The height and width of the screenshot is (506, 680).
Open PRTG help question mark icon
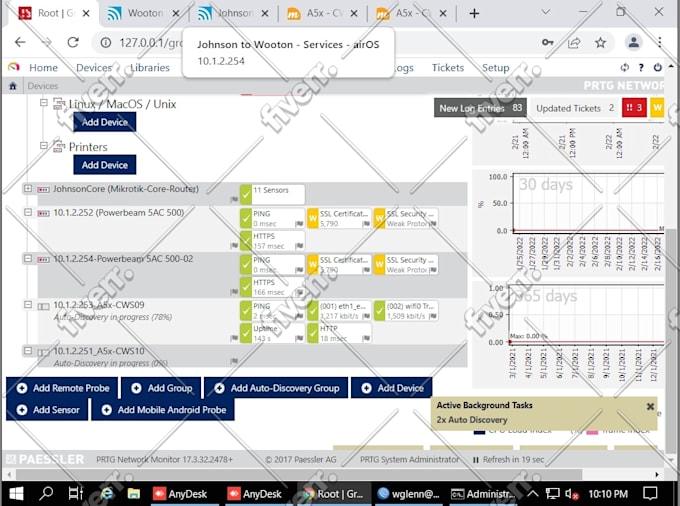click(641, 67)
